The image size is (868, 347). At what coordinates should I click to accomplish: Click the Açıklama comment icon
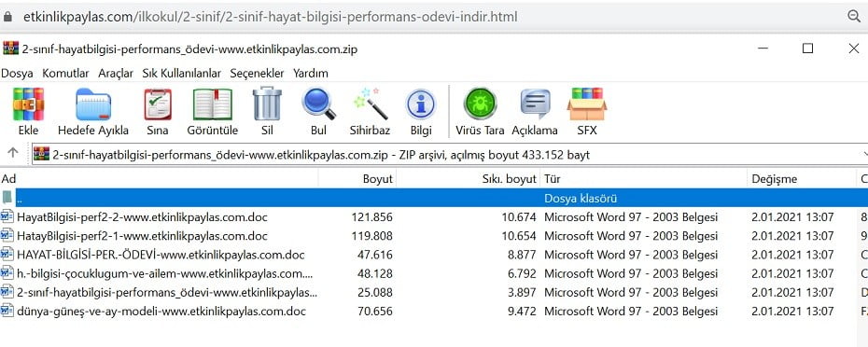pyautogui.click(x=536, y=104)
